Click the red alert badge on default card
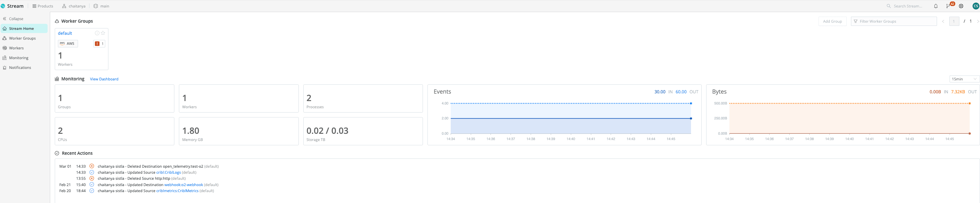The height and width of the screenshot is (203, 980). (x=99, y=44)
